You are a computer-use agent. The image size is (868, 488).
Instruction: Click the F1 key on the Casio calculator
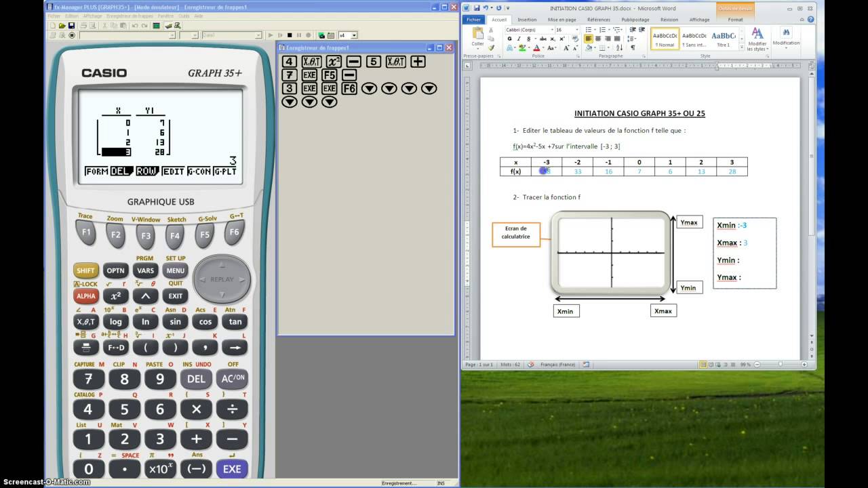click(86, 232)
